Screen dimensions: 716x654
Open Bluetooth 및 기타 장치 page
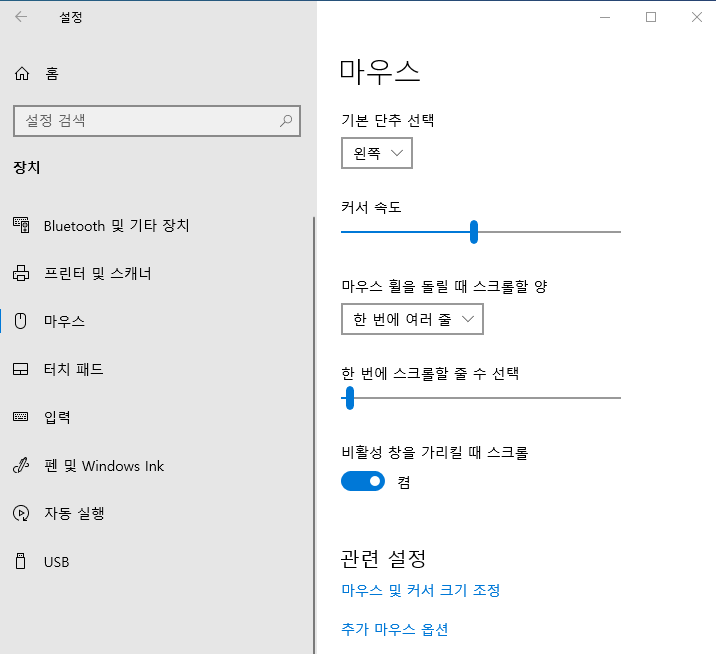[157, 225]
